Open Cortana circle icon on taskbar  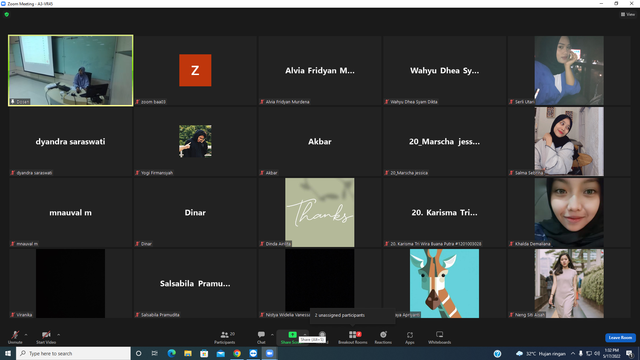click(x=139, y=353)
